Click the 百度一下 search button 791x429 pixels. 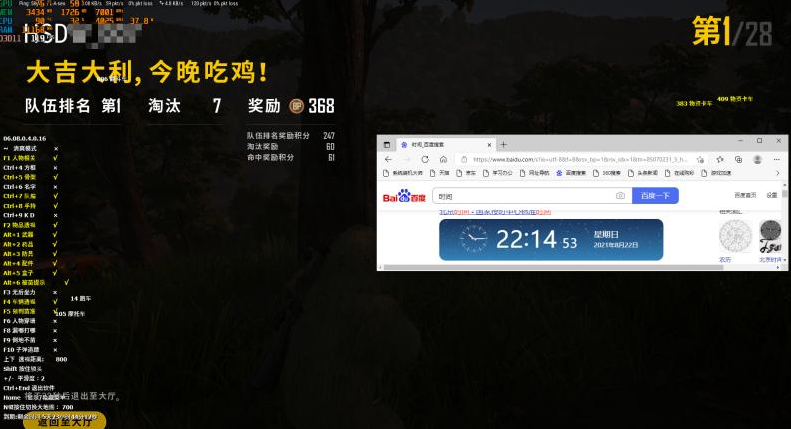[x=655, y=196]
